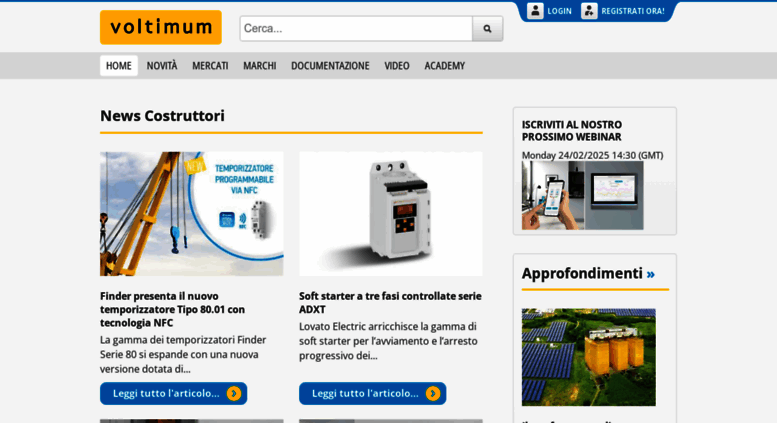Click the Voltimum logo
Screen dimensions: 777x423
[x=161, y=27]
